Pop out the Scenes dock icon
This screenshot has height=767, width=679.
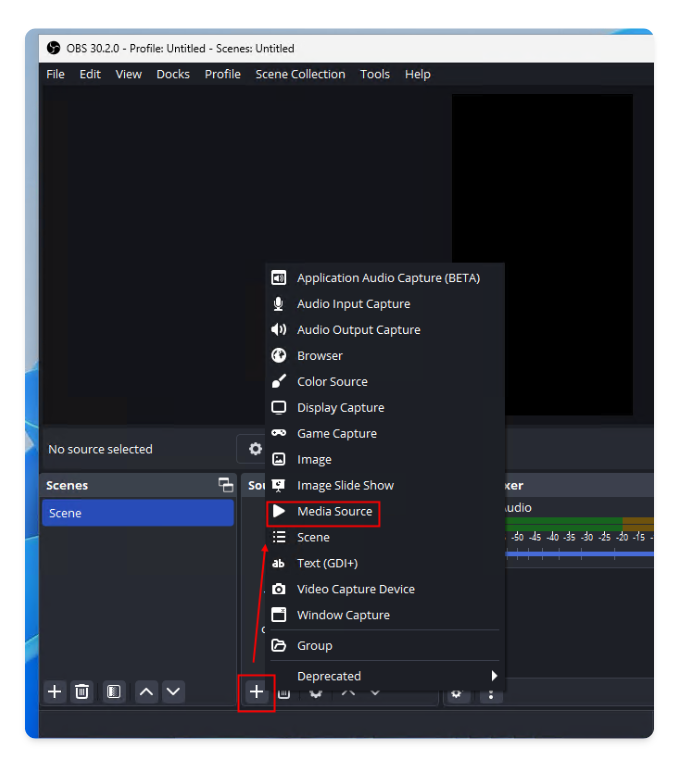(226, 485)
